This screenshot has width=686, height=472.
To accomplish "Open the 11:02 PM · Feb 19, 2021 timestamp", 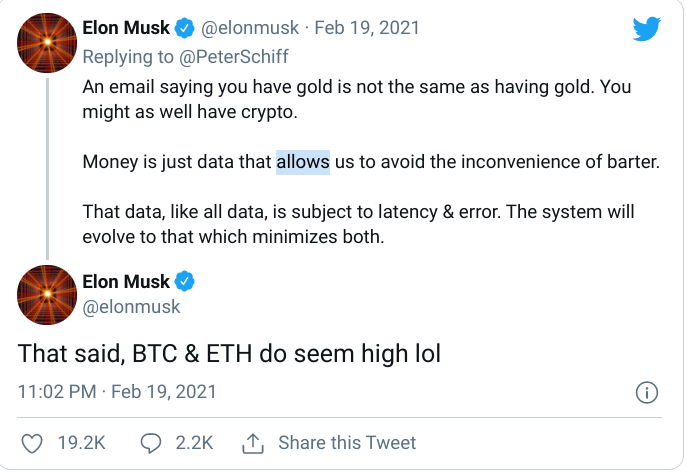I will 117,392.
